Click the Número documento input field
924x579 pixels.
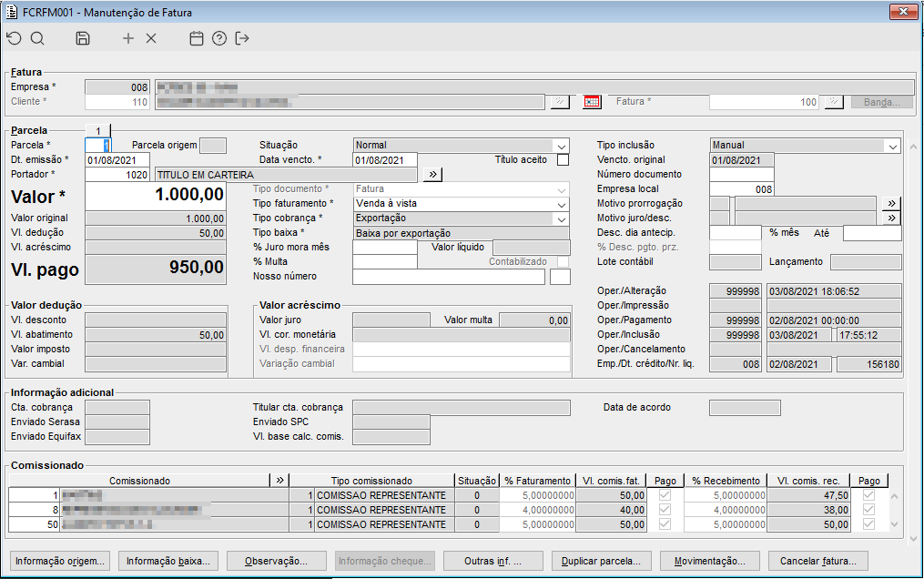pyautogui.click(x=741, y=175)
